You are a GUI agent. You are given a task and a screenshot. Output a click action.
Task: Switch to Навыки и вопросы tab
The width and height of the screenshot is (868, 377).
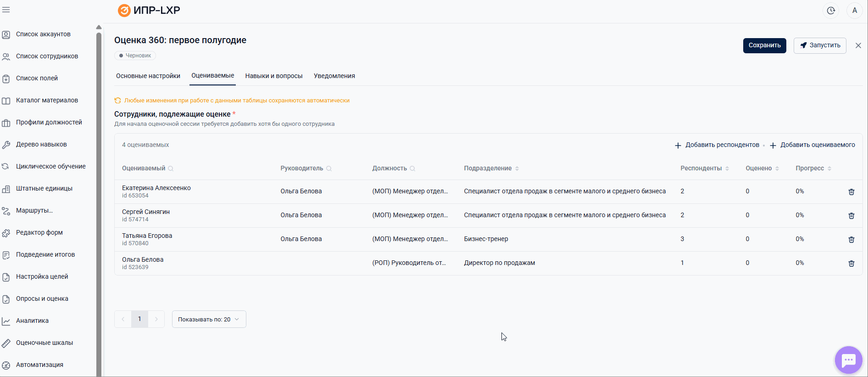[274, 76]
